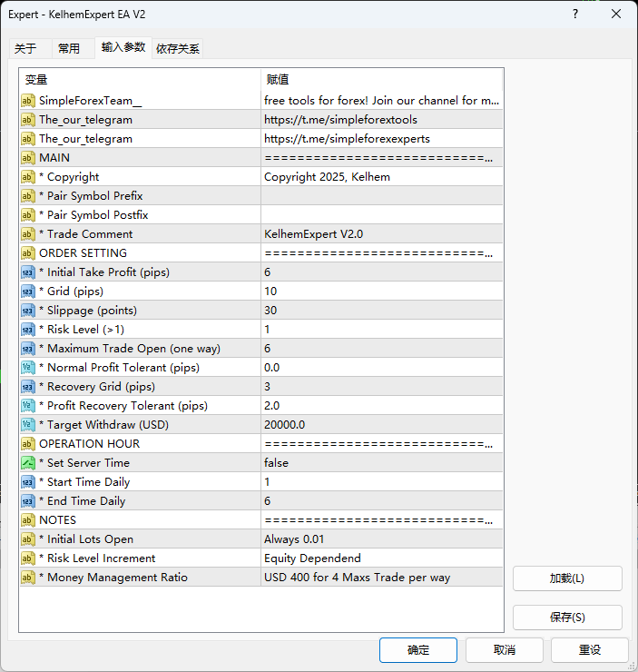Click the help question mark in title bar
638x672 pixels.
tap(575, 15)
